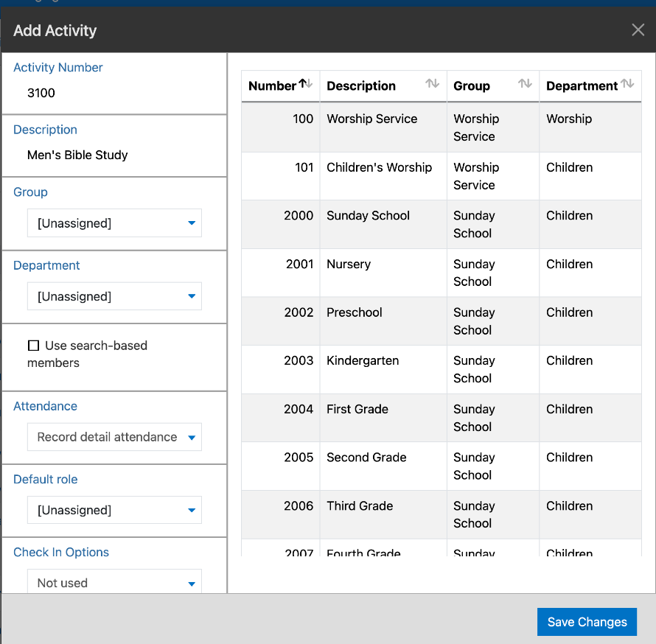Sort table by Number column arrows
The image size is (656, 644).
pos(306,84)
